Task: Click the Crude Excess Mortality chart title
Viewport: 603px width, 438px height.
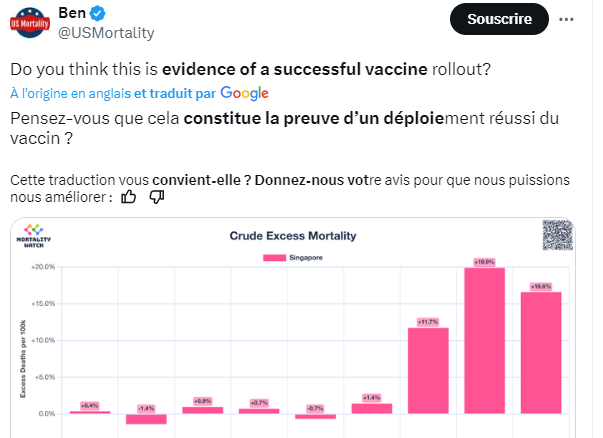Action: [292, 236]
